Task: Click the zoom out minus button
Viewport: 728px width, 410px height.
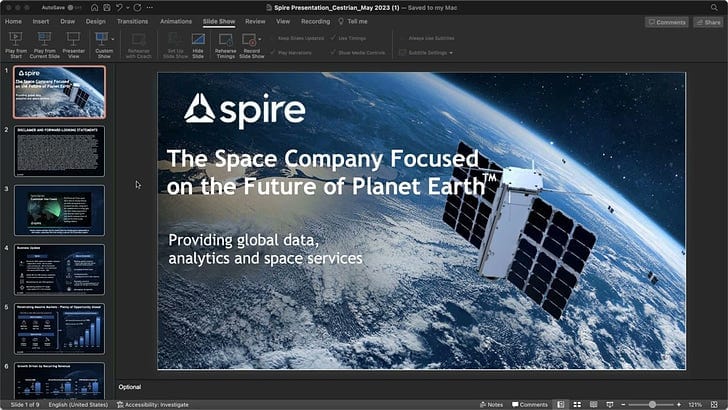Action: point(623,404)
